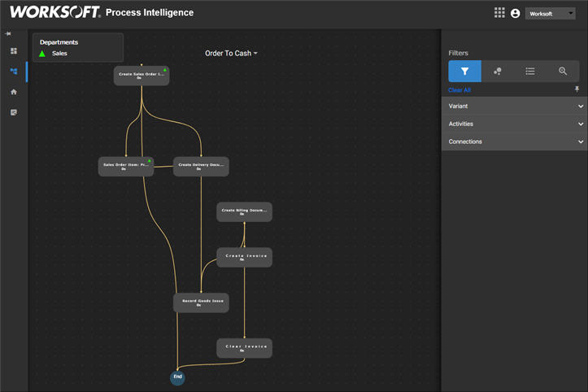The image size is (588, 392).
Task: Expand the Activities filter section
Action: (514, 124)
